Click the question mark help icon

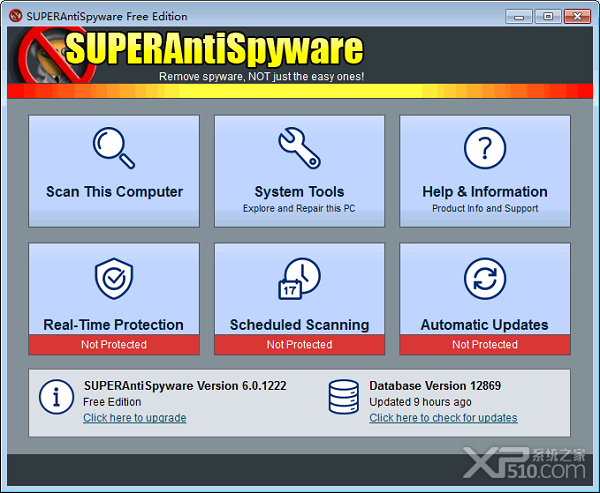(x=485, y=148)
